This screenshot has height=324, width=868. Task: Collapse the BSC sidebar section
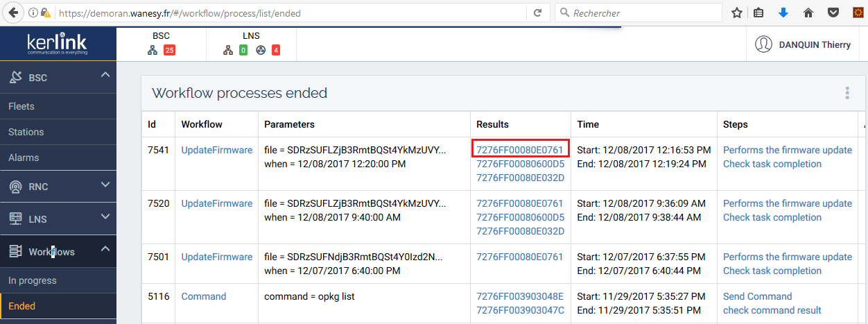[x=105, y=75]
